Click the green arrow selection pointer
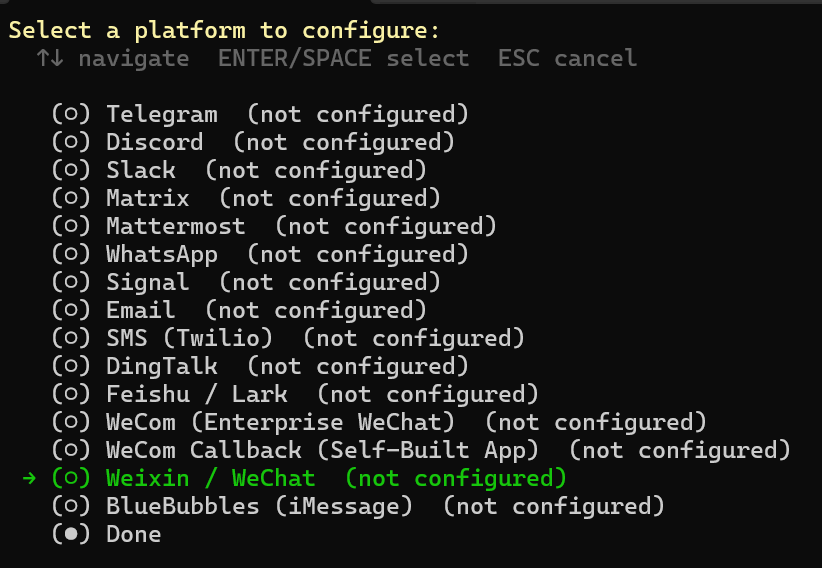822x568 pixels. pyautogui.click(x=29, y=478)
